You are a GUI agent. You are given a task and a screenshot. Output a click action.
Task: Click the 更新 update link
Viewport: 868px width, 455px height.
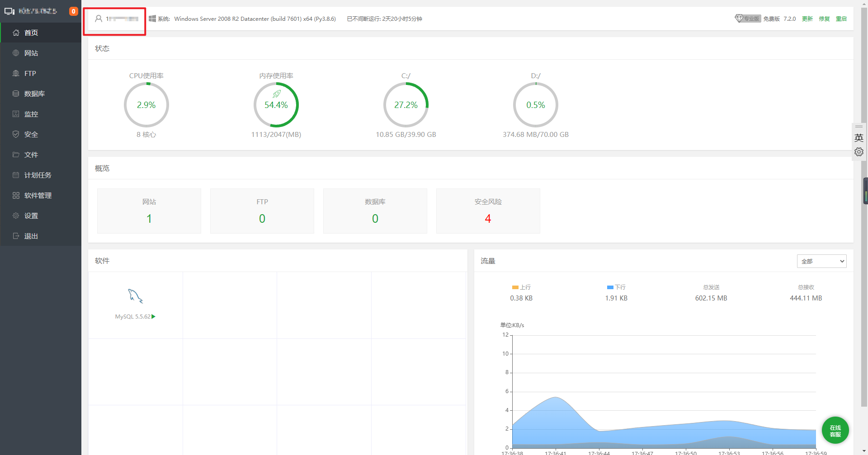807,19
